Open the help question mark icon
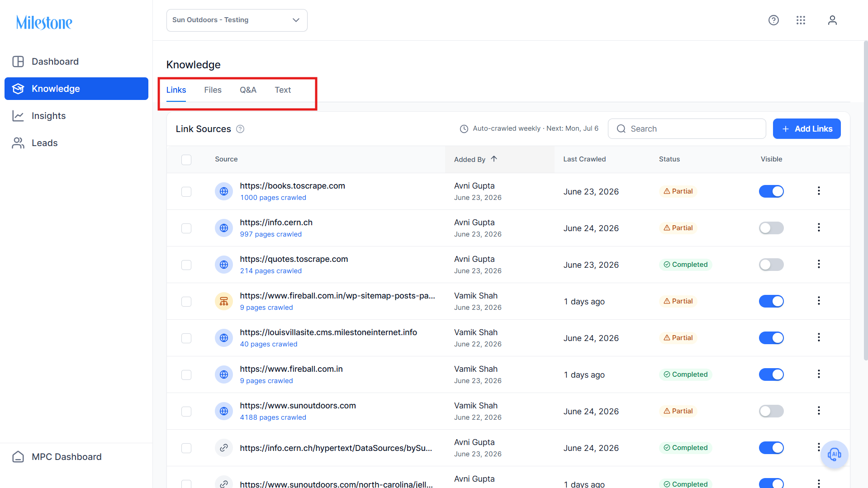 tap(773, 20)
